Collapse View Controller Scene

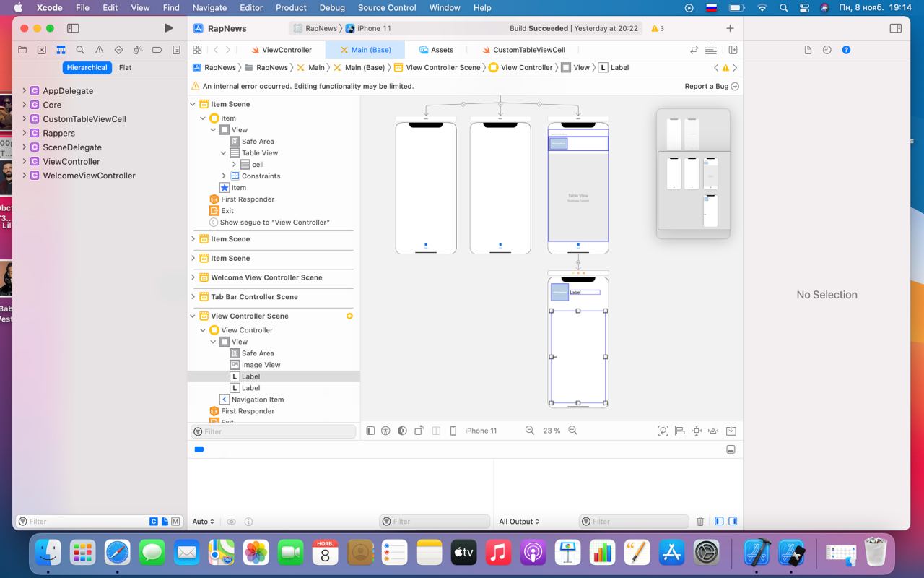pyautogui.click(x=193, y=316)
